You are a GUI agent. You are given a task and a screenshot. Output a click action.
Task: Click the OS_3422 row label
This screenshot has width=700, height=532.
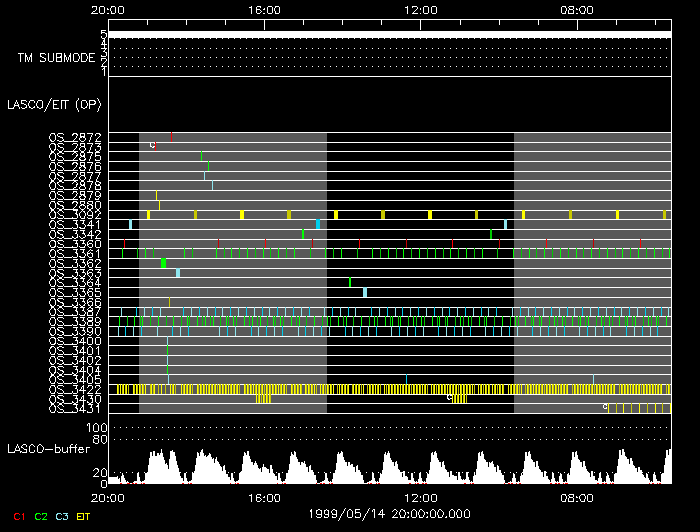pyautogui.click(x=75, y=389)
